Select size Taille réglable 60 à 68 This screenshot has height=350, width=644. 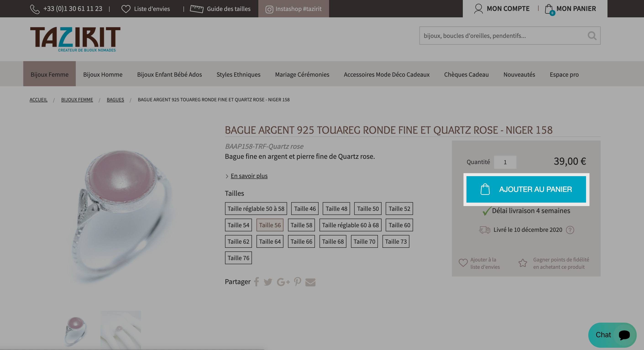(x=350, y=225)
